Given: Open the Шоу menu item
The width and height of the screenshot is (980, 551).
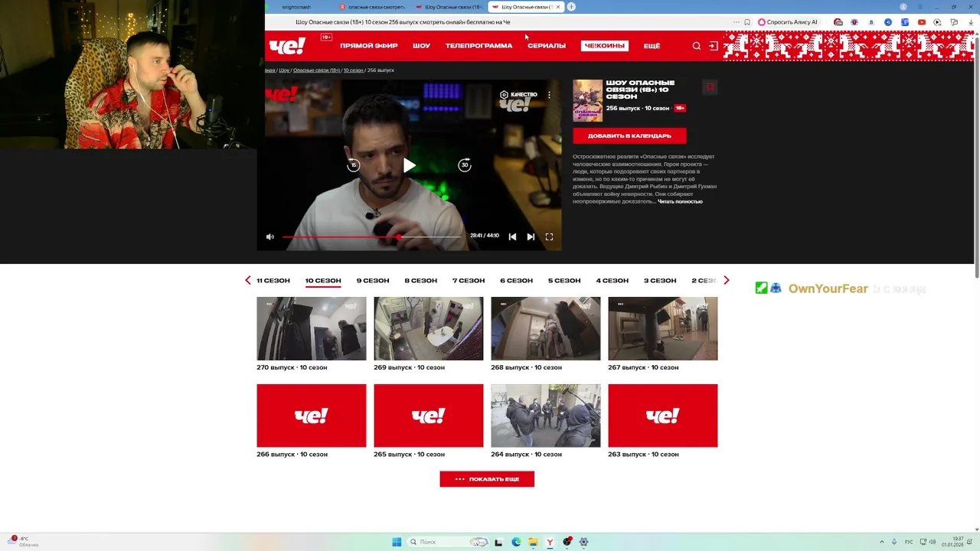Looking at the screenshot, I should pyautogui.click(x=421, y=46).
